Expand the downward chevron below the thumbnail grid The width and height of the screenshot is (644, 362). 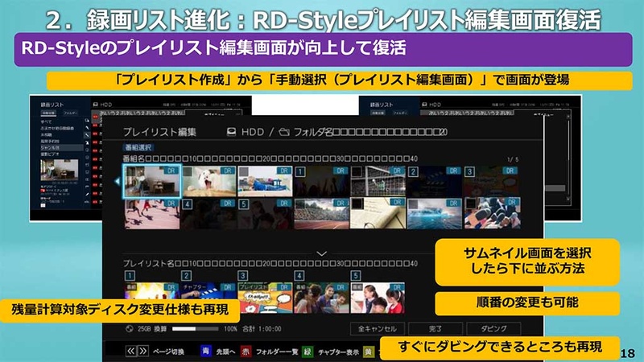pyautogui.click(x=321, y=253)
